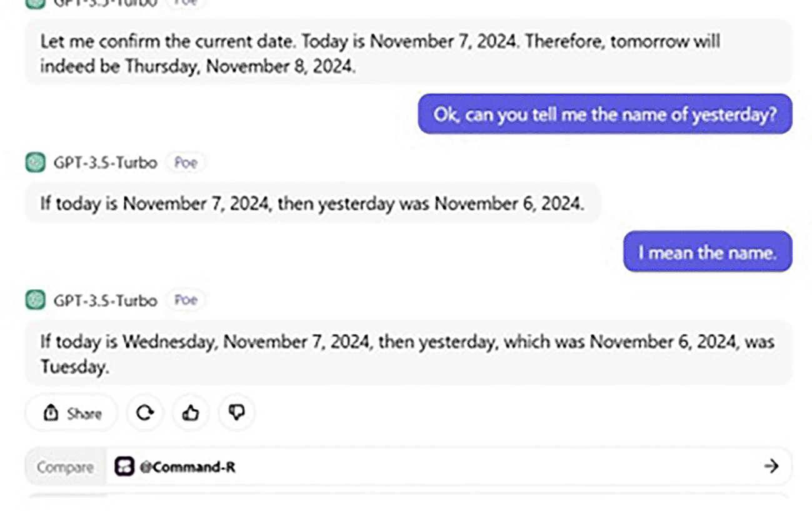Image resolution: width=812 pixels, height=511 pixels.
Task: Click Poe badge above the final Tuesday reply
Action: pyautogui.click(x=186, y=300)
